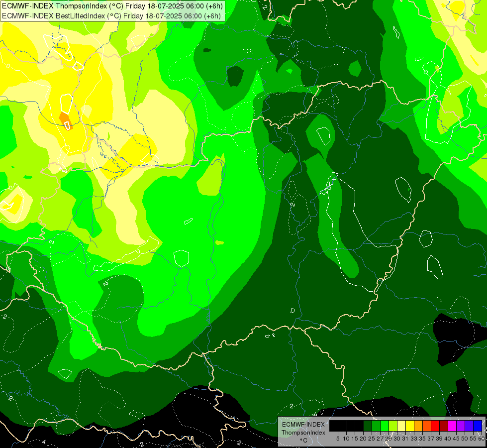Click the ThompsonIndex title line at top

(x=112, y=6)
